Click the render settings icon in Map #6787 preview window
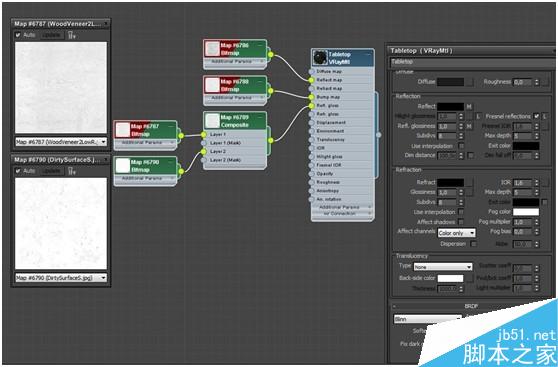Image resolution: width=558 pixels, height=367 pixels. click(72, 35)
